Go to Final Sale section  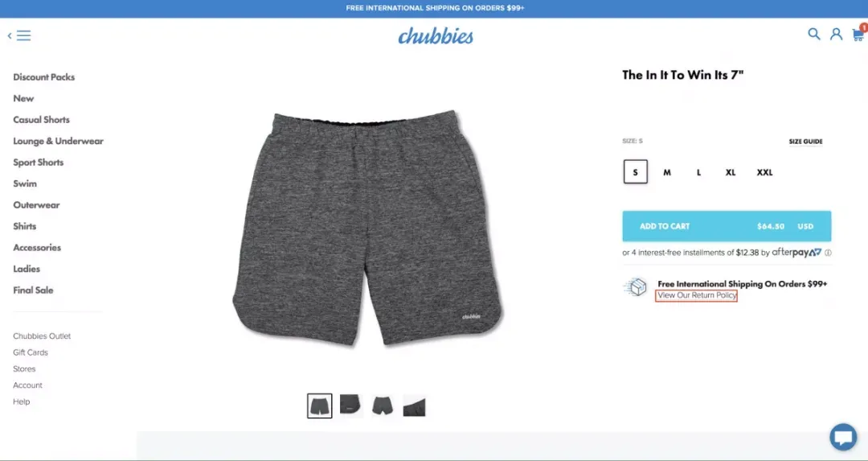33,290
